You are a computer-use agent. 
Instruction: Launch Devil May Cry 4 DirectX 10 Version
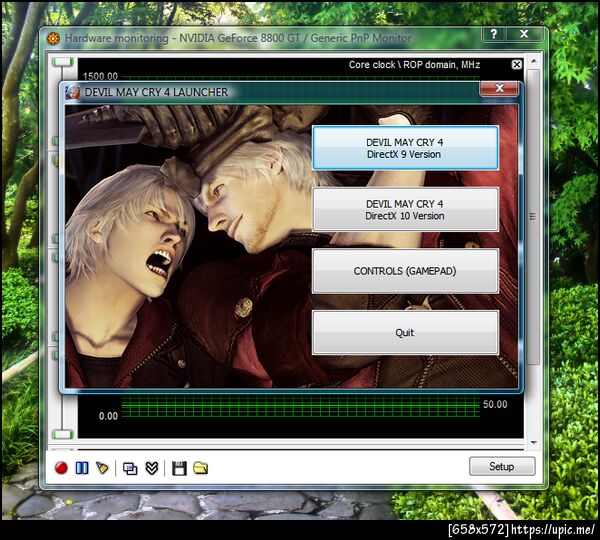[405, 209]
